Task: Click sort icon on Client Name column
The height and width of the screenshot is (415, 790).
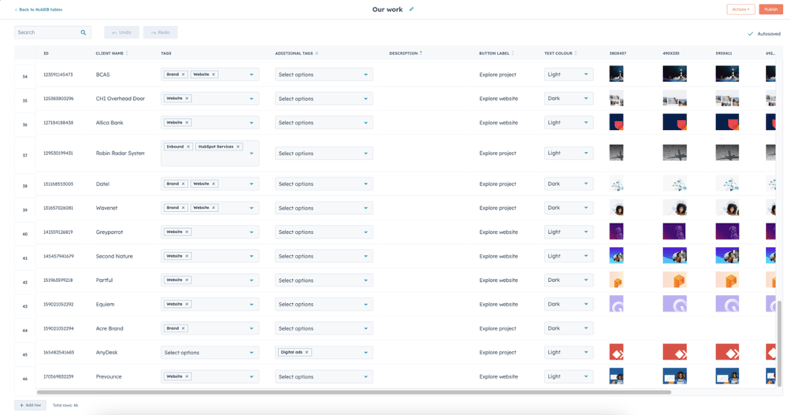Action: (x=127, y=53)
